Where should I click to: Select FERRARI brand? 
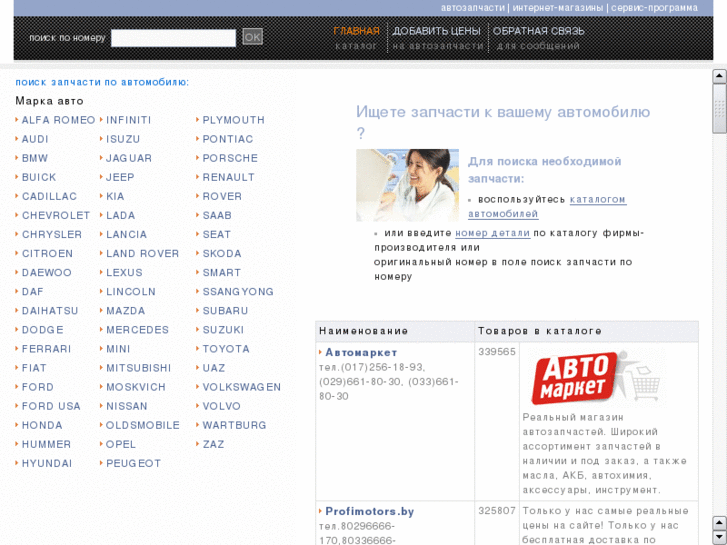pos(46,349)
